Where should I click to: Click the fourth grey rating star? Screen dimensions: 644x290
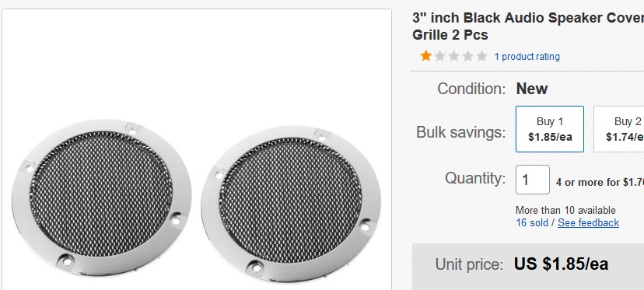point(467,56)
